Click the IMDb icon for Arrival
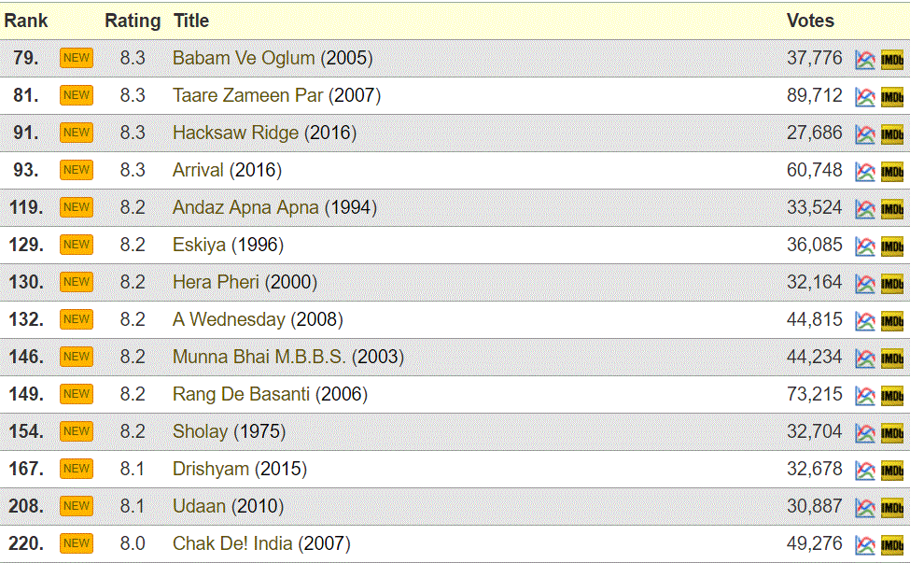924x563 pixels. tap(892, 172)
